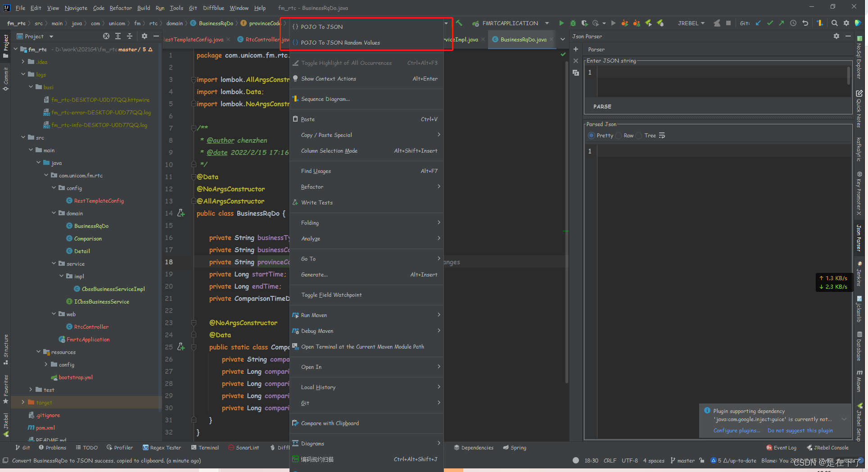The height and width of the screenshot is (472, 868).
Task: Hide the Json Parser tool window
Action: pos(848,36)
